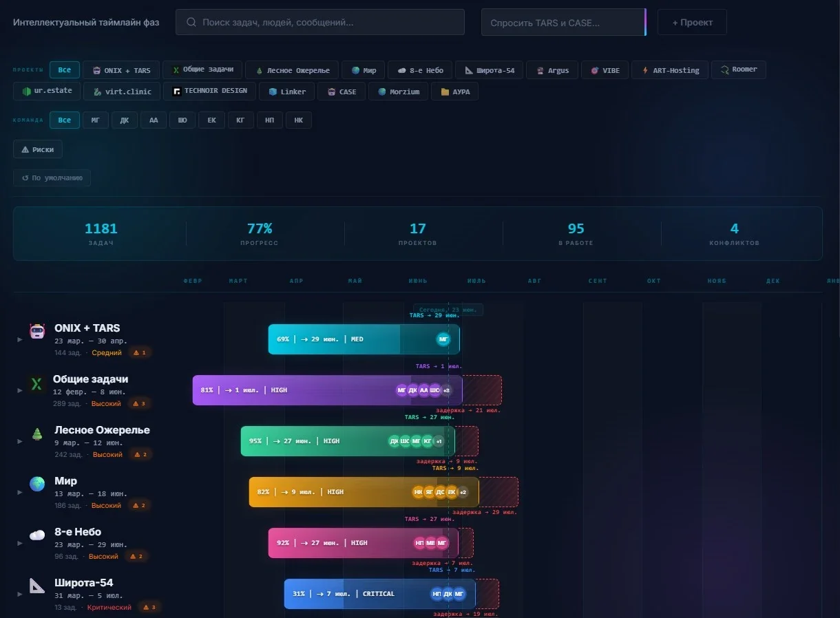Viewport: 840px width, 618px height.
Task: Filter team by АА
Action: point(154,120)
